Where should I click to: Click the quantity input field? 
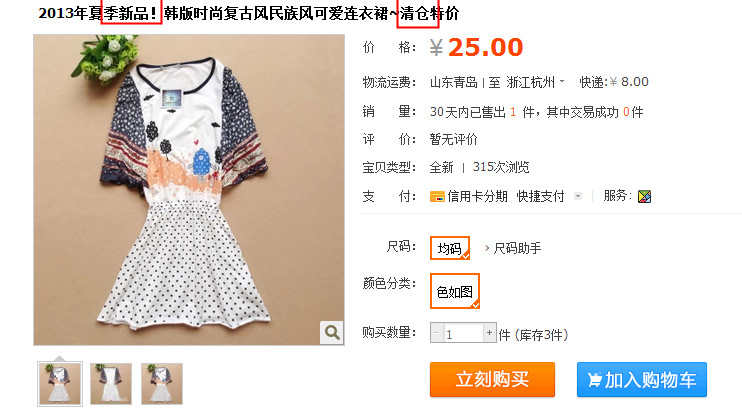click(463, 333)
